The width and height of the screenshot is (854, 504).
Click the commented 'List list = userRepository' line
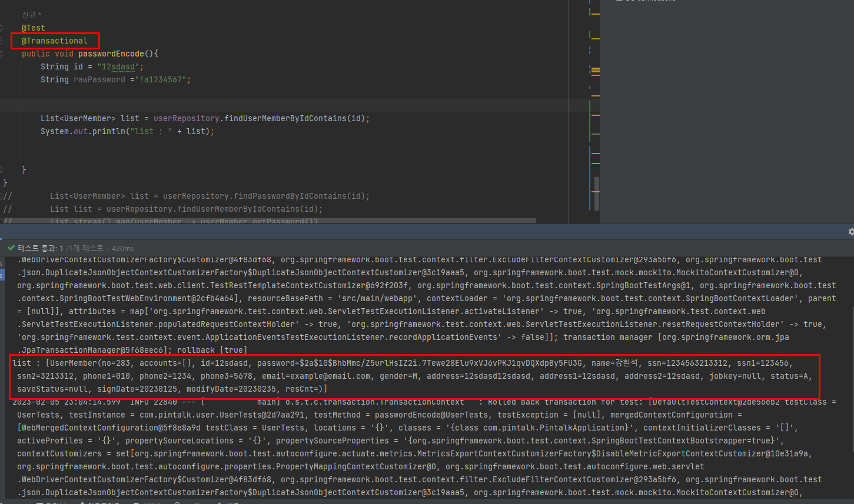coord(187,209)
